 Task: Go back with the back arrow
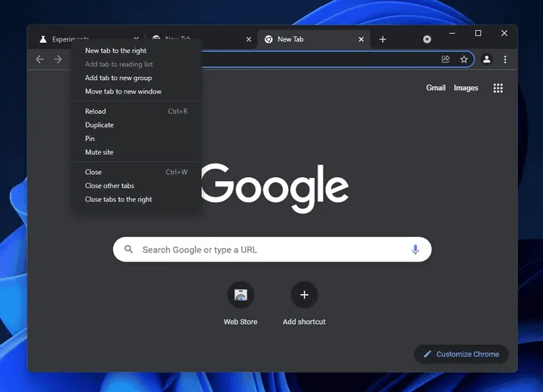tap(40, 60)
